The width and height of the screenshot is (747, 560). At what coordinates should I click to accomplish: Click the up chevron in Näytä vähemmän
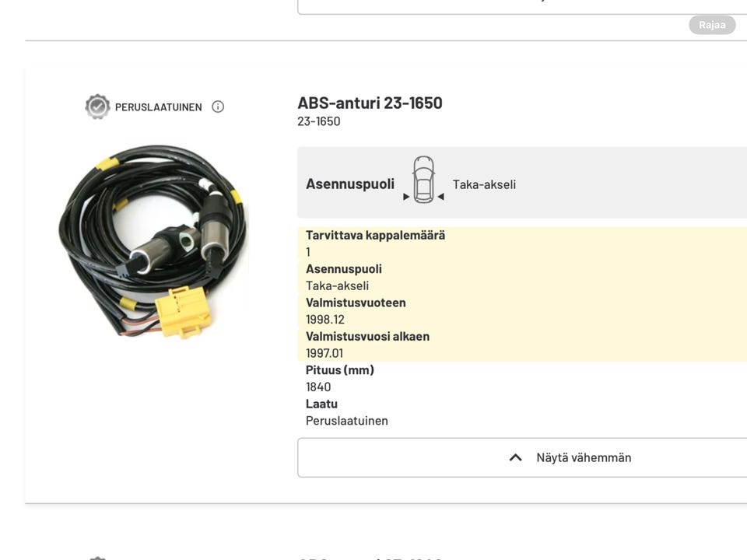click(515, 457)
